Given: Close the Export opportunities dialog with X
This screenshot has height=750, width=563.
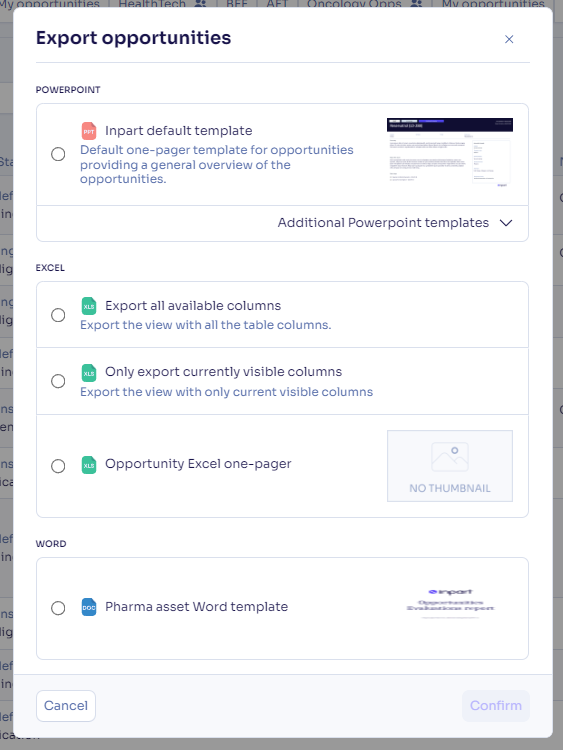Looking at the screenshot, I should (509, 39).
